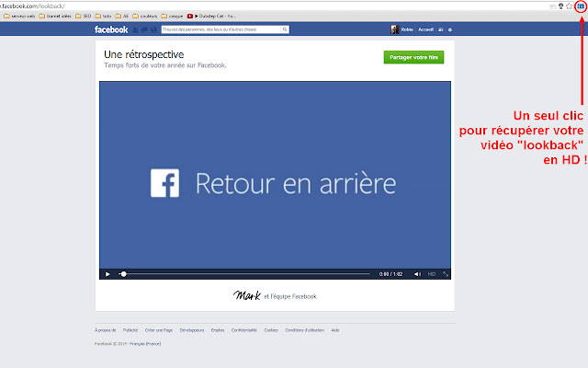Open the Facebook settings gear menu
This screenshot has height=368, width=588.
[x=450, y=29]
